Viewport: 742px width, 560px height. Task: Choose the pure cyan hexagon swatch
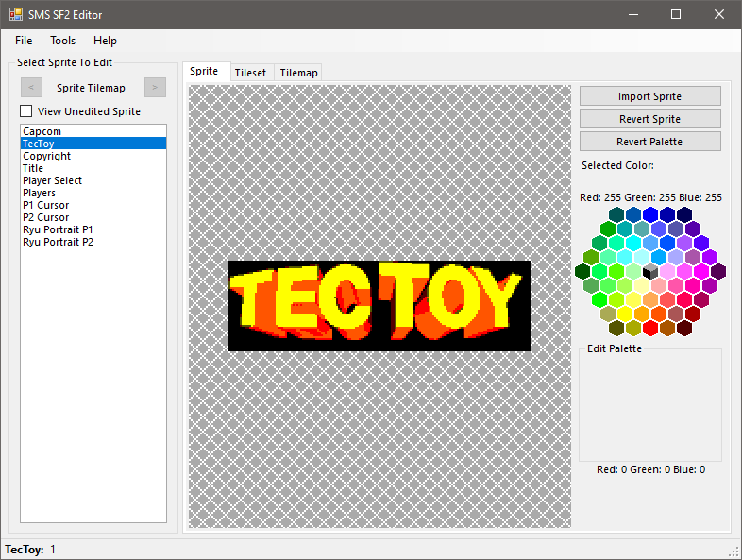click(x=633, y=243)
